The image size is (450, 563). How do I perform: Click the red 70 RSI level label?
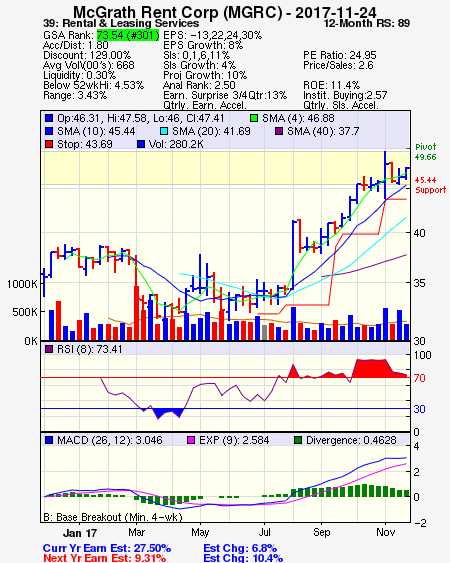pyautogui.click(x=419, y=378)
